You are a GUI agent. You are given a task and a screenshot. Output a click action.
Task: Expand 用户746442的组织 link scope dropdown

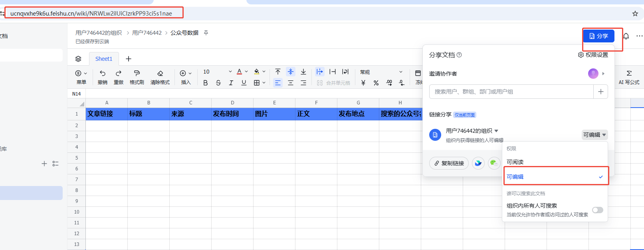472,131
